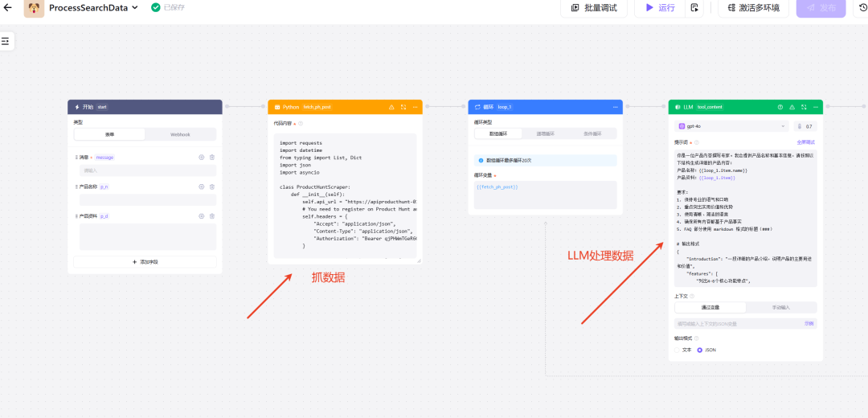Select the Webhook type tab

(181, 134)
